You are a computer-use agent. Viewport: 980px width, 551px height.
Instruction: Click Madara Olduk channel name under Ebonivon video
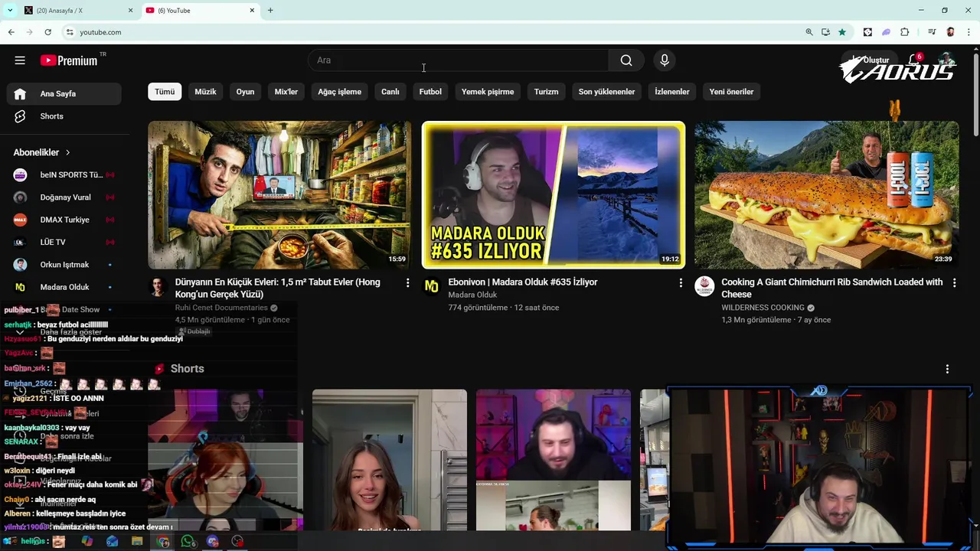tap(472, 295)
